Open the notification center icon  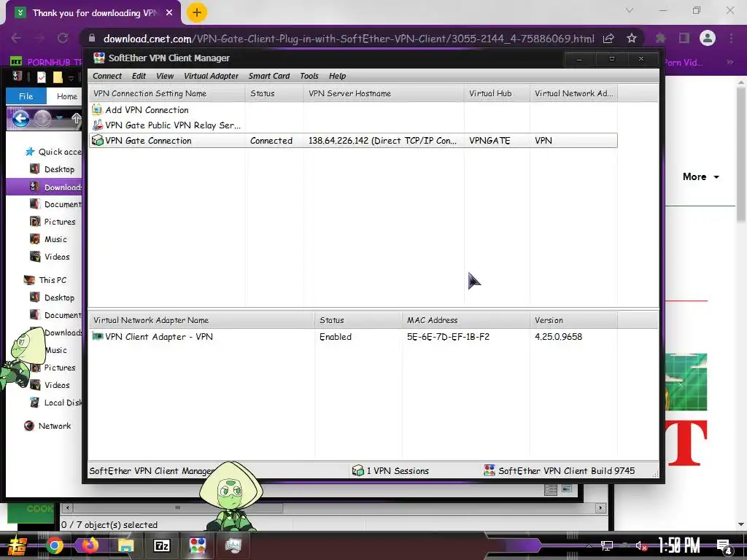[x=724, y=546]
